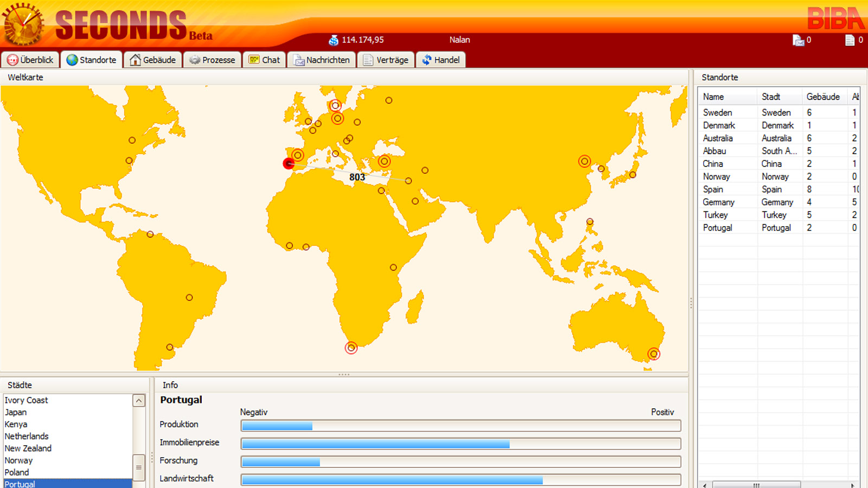
Task: Select the red Portugal marker on map
Action: click(x=289, y=163)
